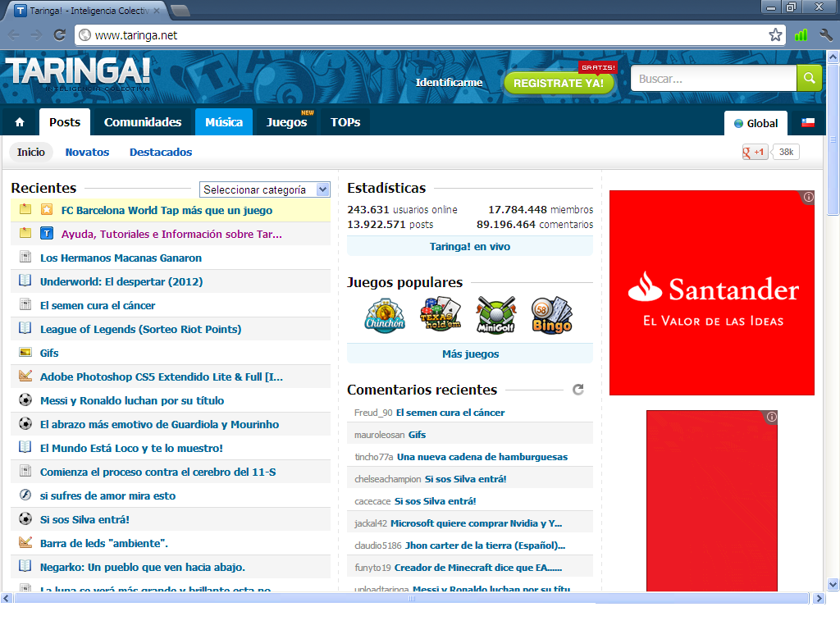
Task: Click the Chile flag country selector
Action: click(x=808, y=123)
